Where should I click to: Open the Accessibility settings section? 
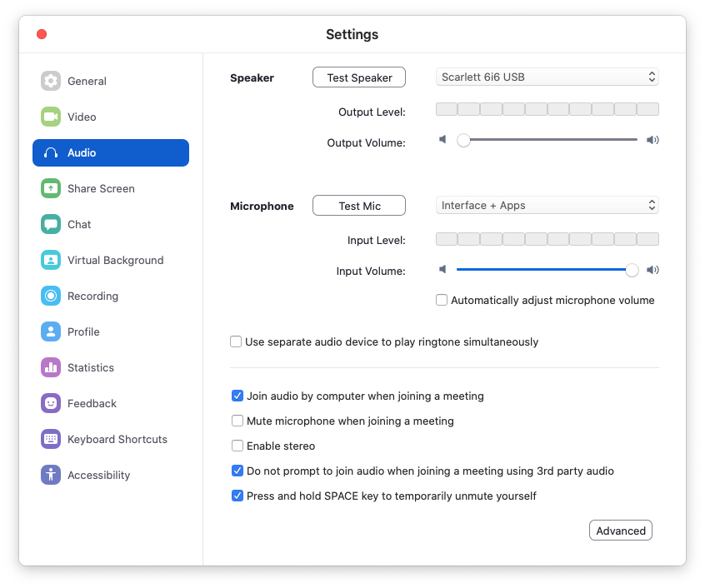click(111, 475)
